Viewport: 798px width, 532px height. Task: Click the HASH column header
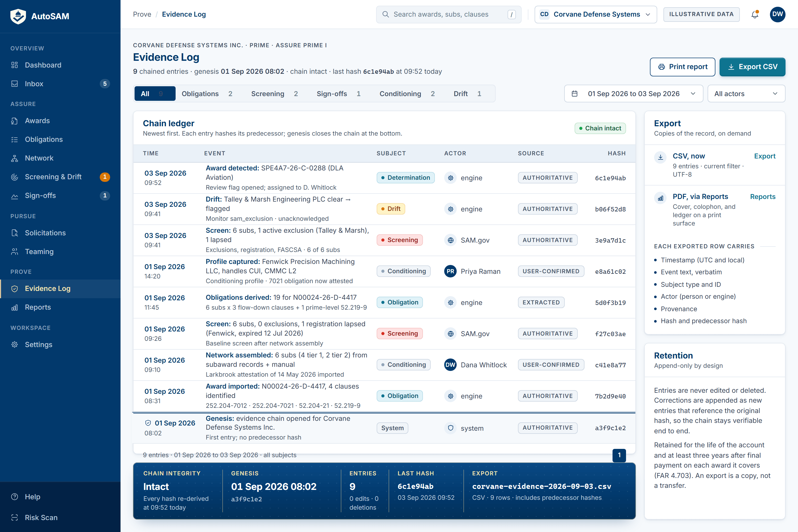click(616, 153)
